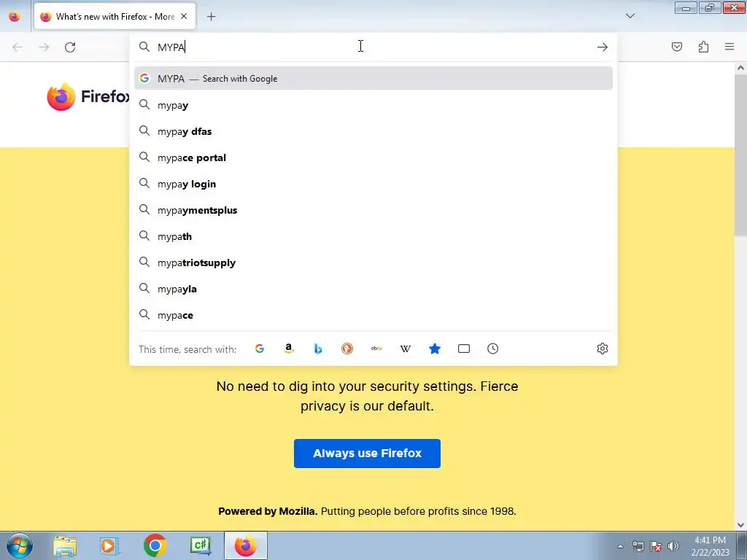Search this time with Google

click(260, 349)
